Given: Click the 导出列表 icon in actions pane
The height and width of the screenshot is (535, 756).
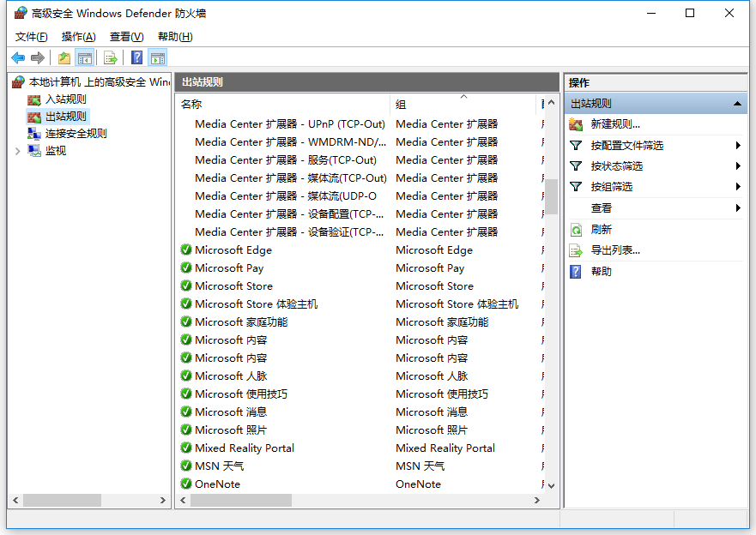Looking at the screenshot, I should [x=576, y=250].
